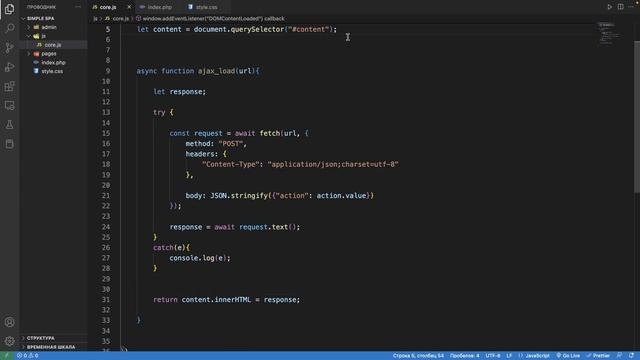The height and width of the screenshot is (360, 640).
Task: Click the "POST" string on line 16
Action: tap(231, 144)
